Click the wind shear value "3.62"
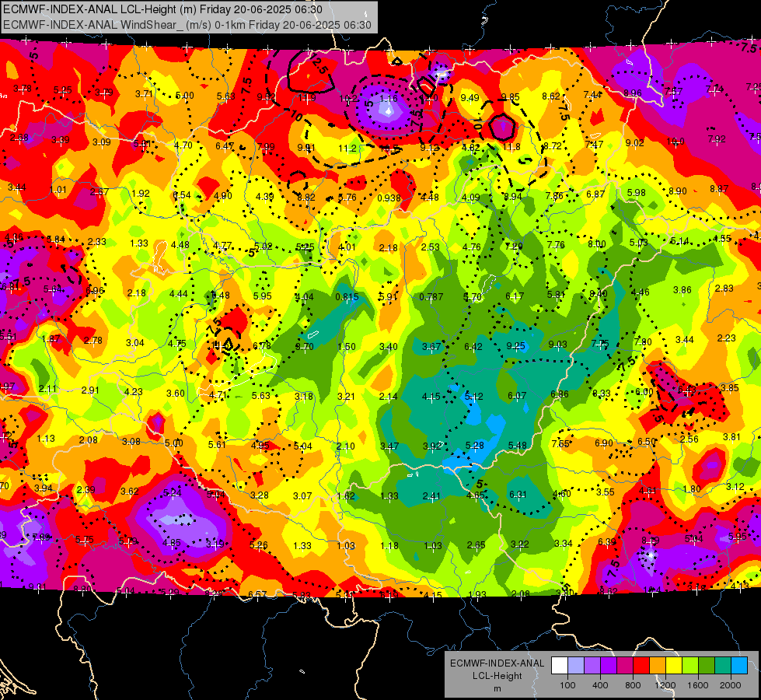 click(130, 491)
